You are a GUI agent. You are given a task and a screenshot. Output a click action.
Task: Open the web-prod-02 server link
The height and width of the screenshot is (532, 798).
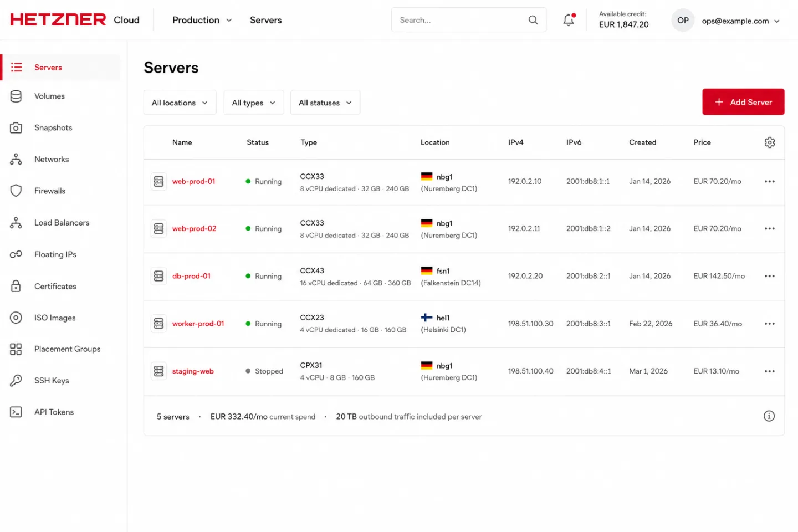point(194,228)
